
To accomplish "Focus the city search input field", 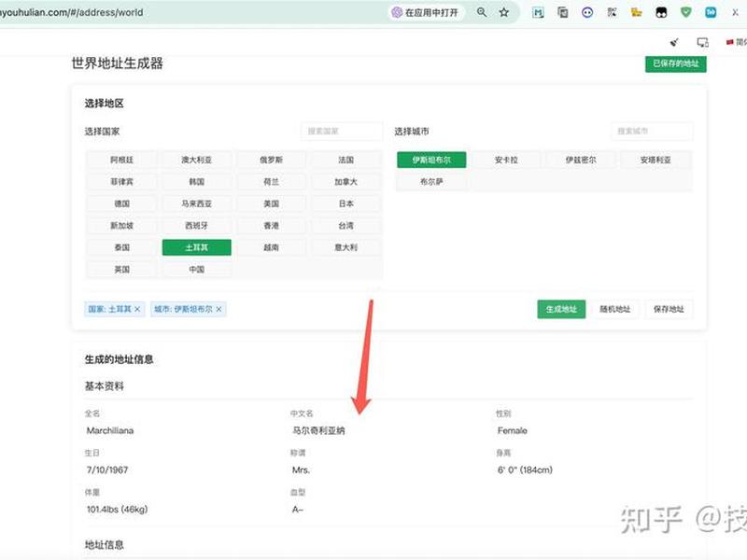I will pos(652,131).
